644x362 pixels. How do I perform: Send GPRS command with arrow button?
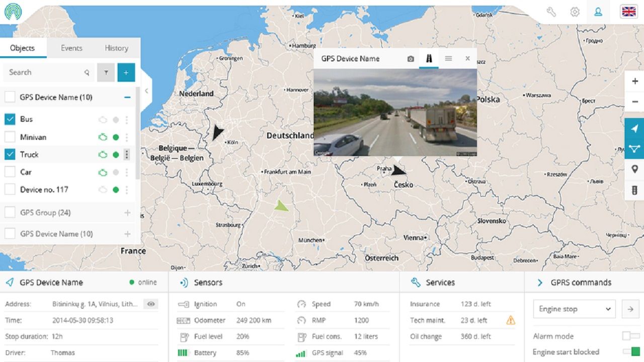point(630,309)
